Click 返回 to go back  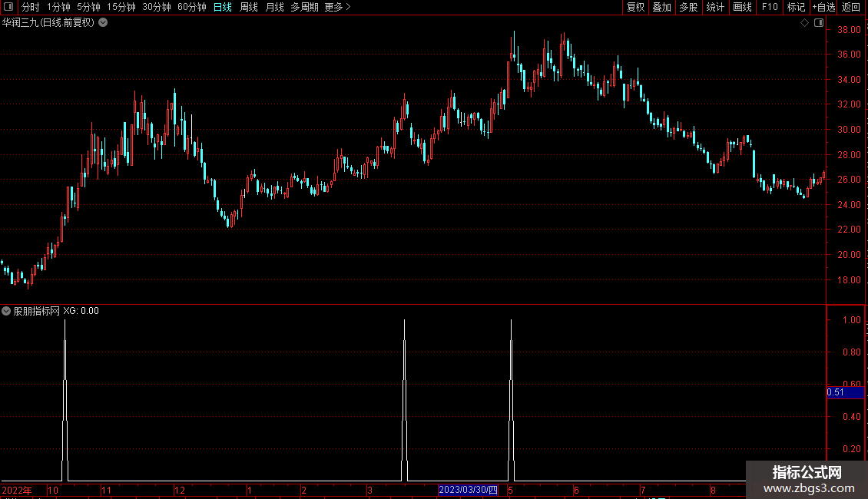[851, 7]
